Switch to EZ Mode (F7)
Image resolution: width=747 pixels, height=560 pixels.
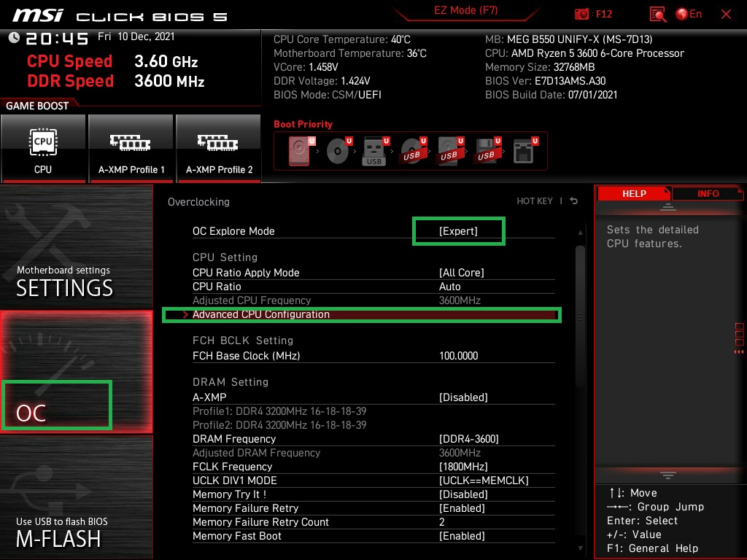pos(466,10)
